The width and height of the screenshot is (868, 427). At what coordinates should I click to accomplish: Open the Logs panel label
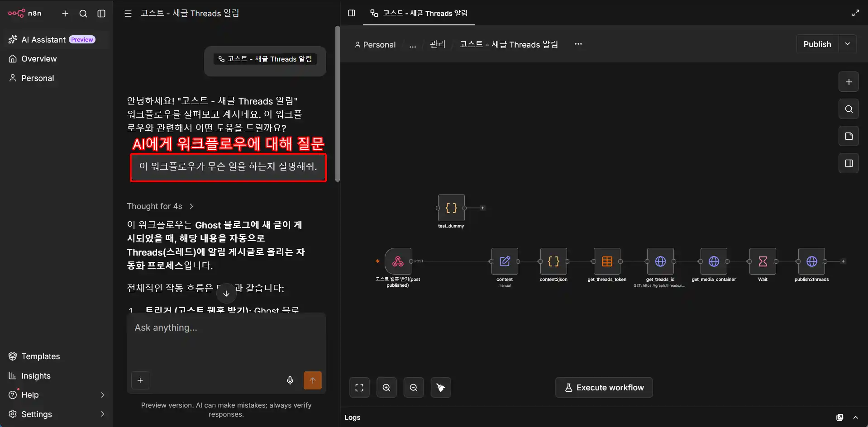point(353,418)
